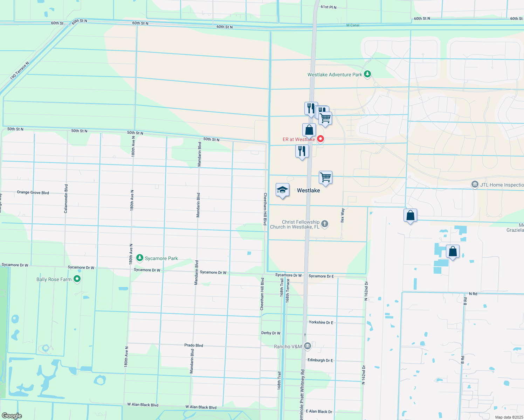
Task: Select the shopping bag marker east of Ilex Way
Action: click(410, 216)
